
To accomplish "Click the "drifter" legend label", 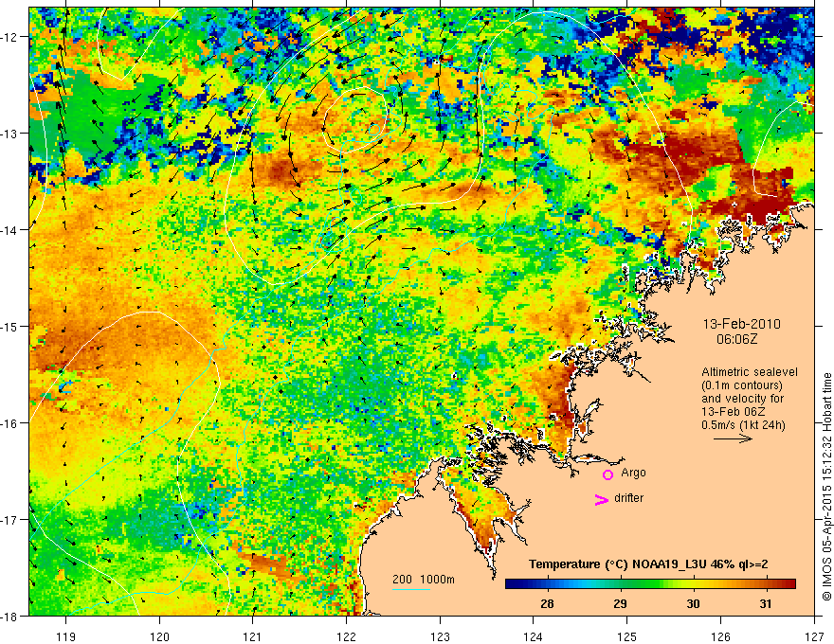I will [628, 498].
